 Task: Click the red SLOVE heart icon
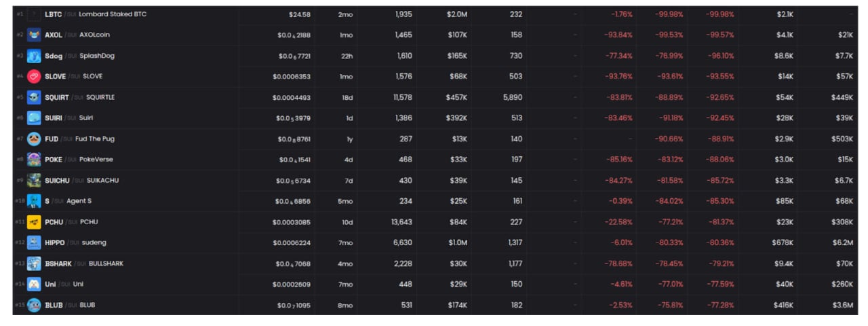34,77
